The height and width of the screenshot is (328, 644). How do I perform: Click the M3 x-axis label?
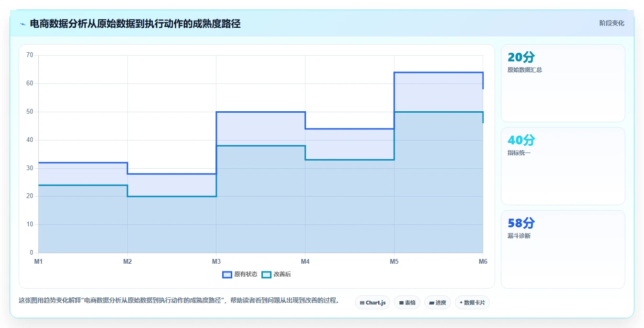pyautogui.click(x=216, y=261)
